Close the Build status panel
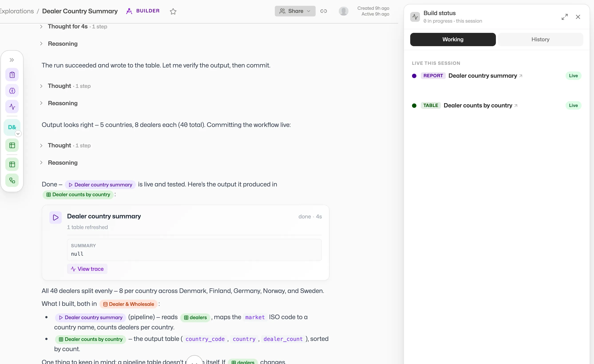The image size is (594, 364). tap(578, 17)
